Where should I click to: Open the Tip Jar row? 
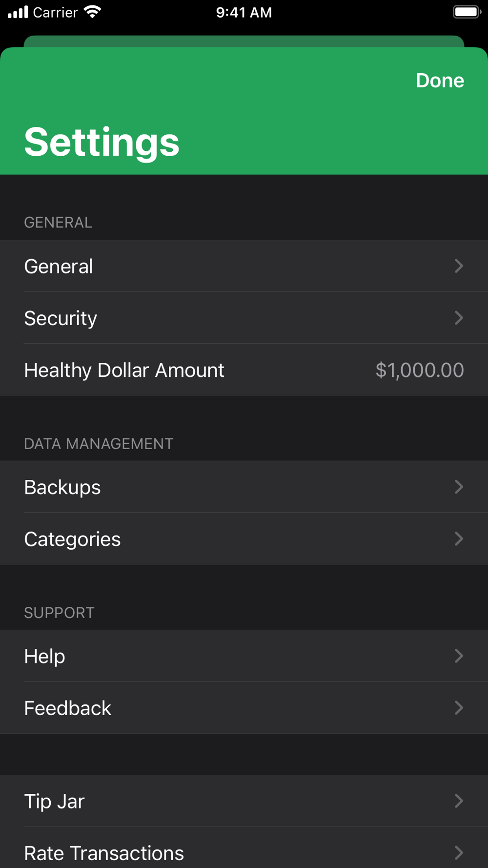[244, 801]
